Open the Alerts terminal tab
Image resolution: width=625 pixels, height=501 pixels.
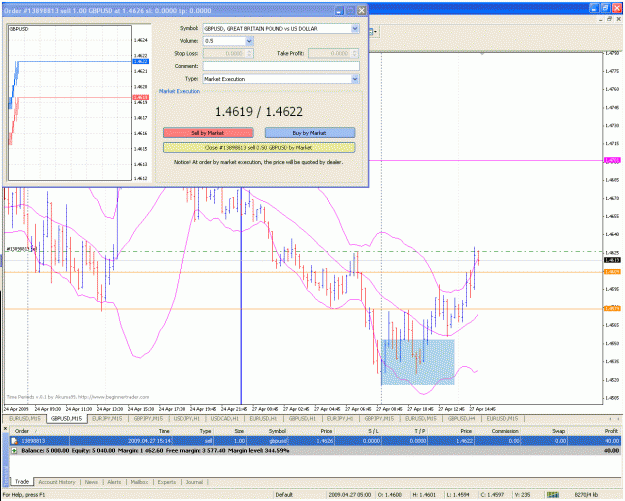[x=114, y=482]
